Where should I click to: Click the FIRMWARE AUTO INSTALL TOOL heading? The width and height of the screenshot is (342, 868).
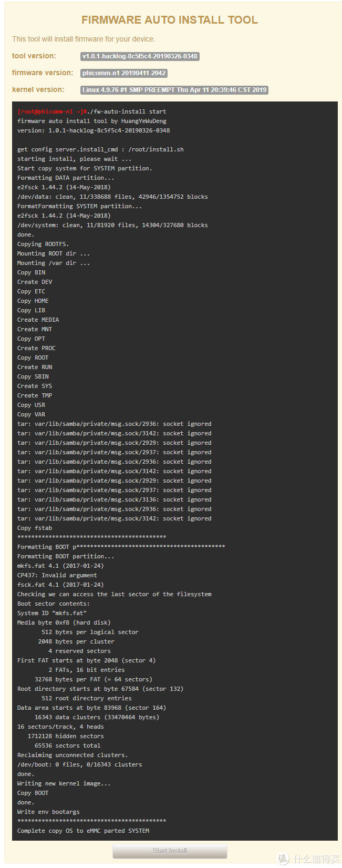[x=170, y=20]
